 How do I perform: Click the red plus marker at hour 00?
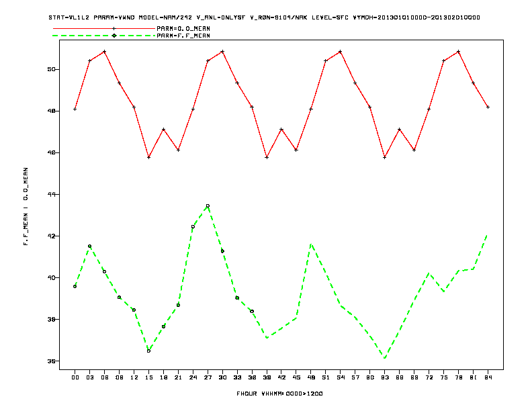tap(75, 109)
